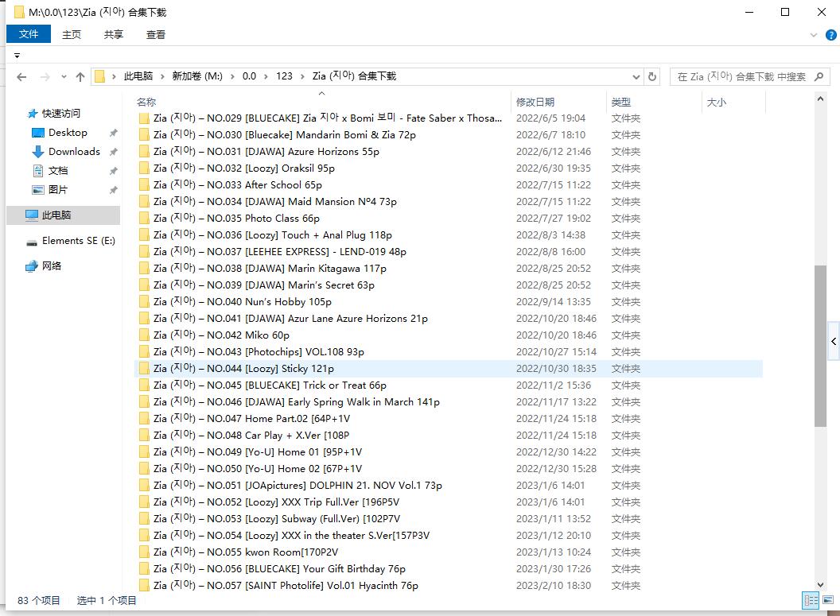Click the pin icon beside 图片
Viewport: 840px width, 616px height.
click(x=114, y=190)
